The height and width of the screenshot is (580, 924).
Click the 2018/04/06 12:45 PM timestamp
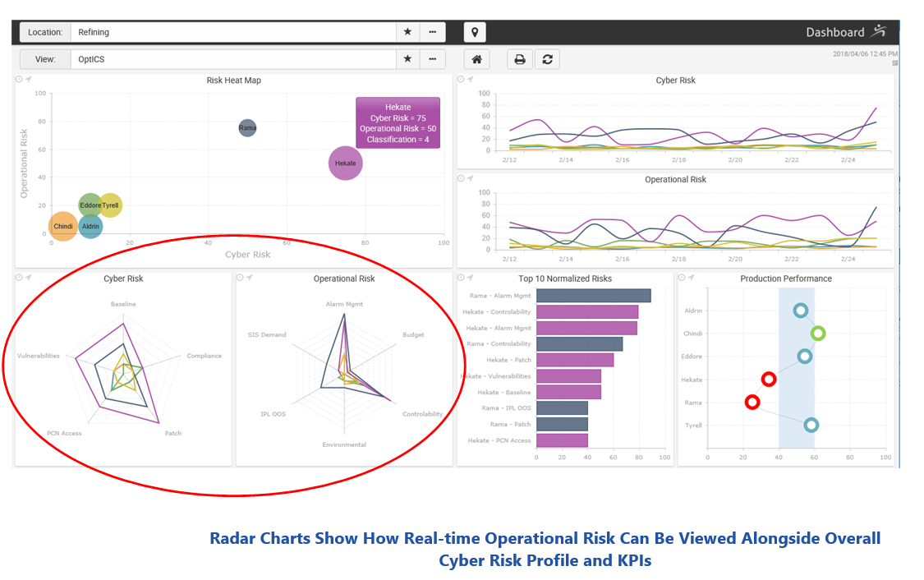pos(865,53)
